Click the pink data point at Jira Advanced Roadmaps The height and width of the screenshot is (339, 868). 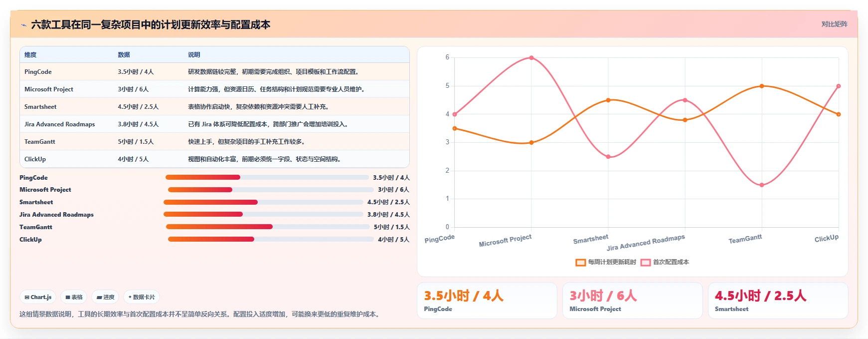685,100
